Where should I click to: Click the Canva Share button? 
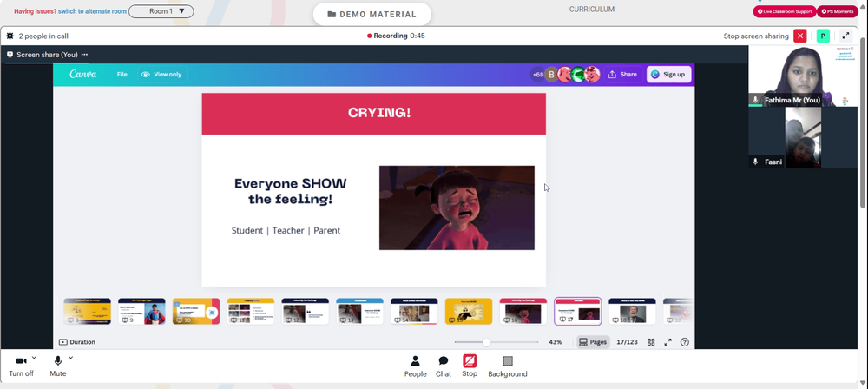622,75
